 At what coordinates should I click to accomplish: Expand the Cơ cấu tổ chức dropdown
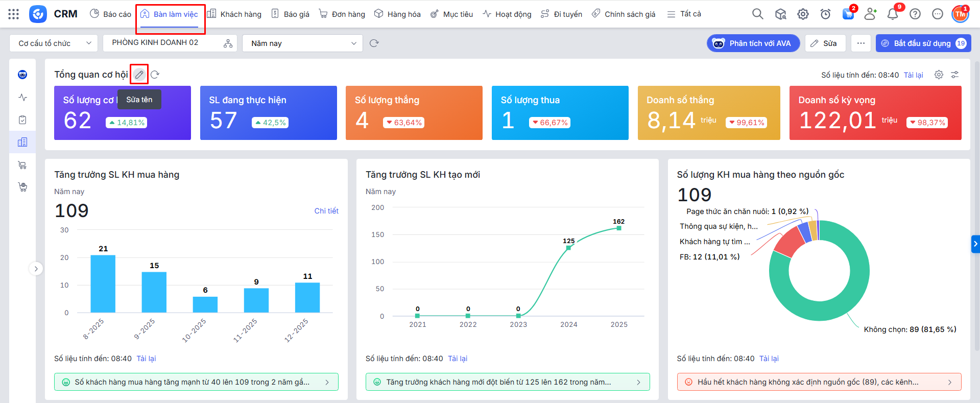54,43
